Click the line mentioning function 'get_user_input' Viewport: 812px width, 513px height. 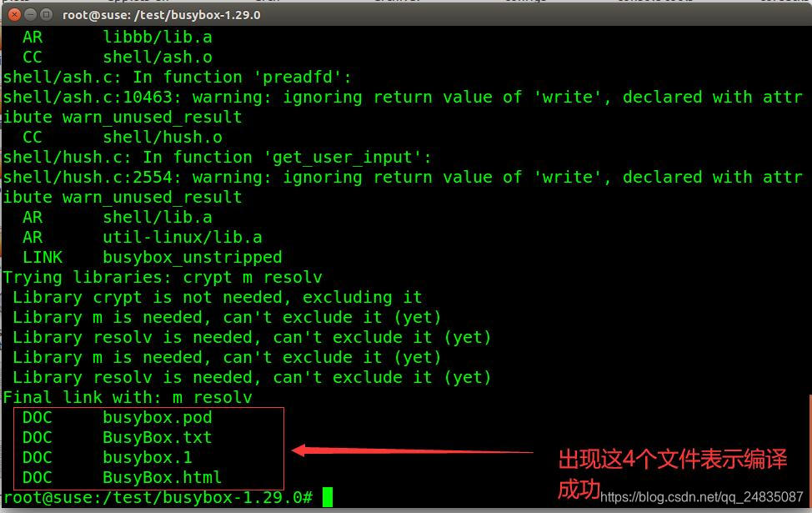pyautogui.click(x=217, y=158)
